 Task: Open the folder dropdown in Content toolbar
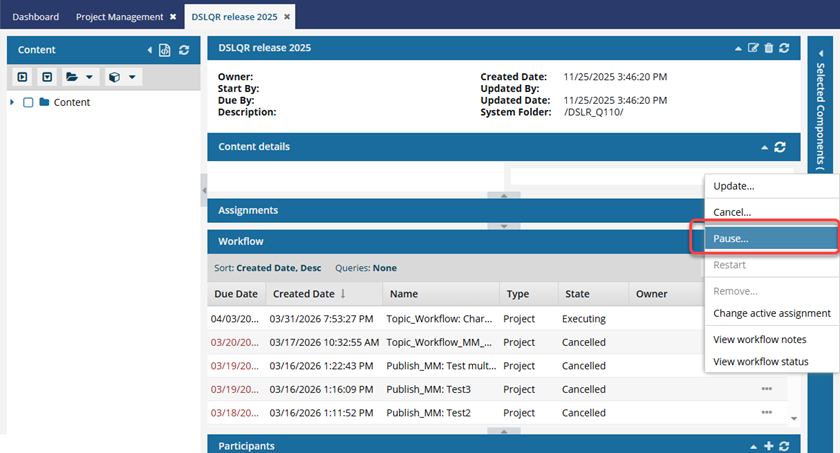tap(79, 77)
